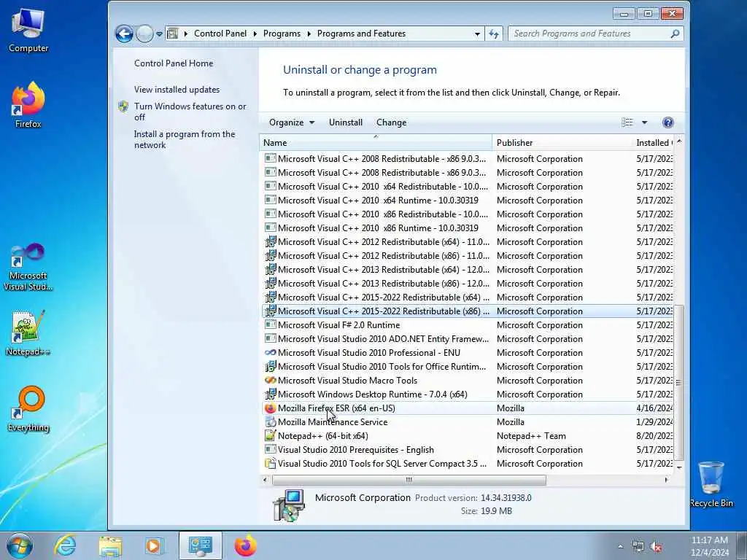The image size is (747, 560).
Task: Open Windows Explorer from taskbar
Action: (x=111, y=545)
